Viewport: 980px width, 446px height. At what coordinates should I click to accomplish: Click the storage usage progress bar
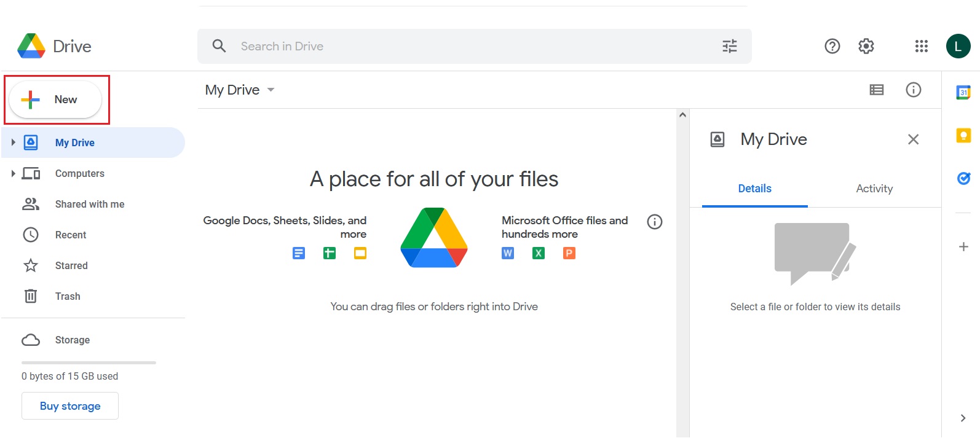pos(89,362)
